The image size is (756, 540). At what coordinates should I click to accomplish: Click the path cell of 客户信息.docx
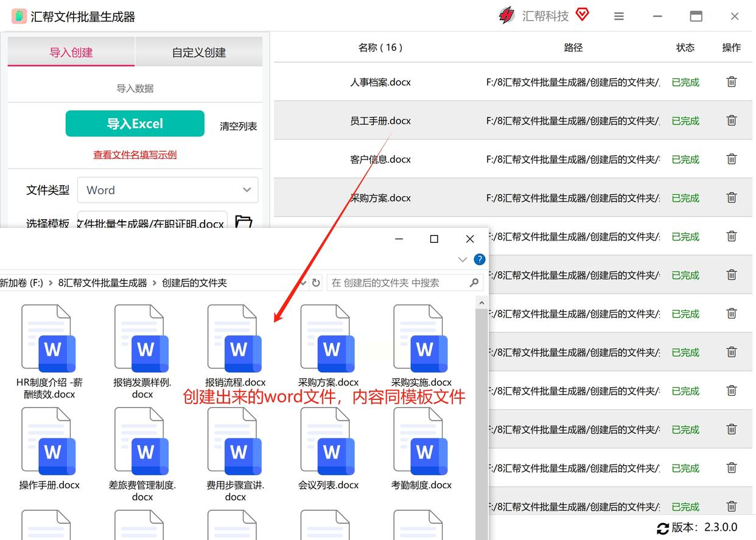click(x=573, y=160)
